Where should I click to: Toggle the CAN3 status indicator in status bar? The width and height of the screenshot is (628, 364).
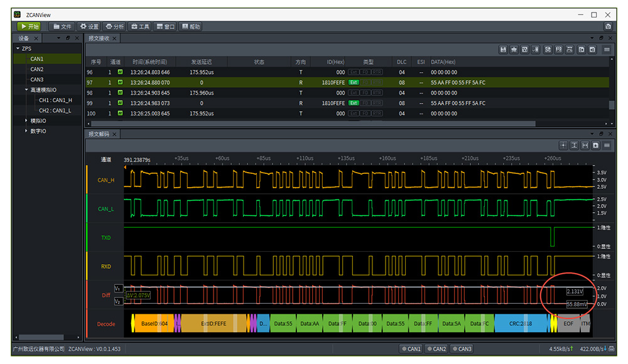(x=462, y=349)
